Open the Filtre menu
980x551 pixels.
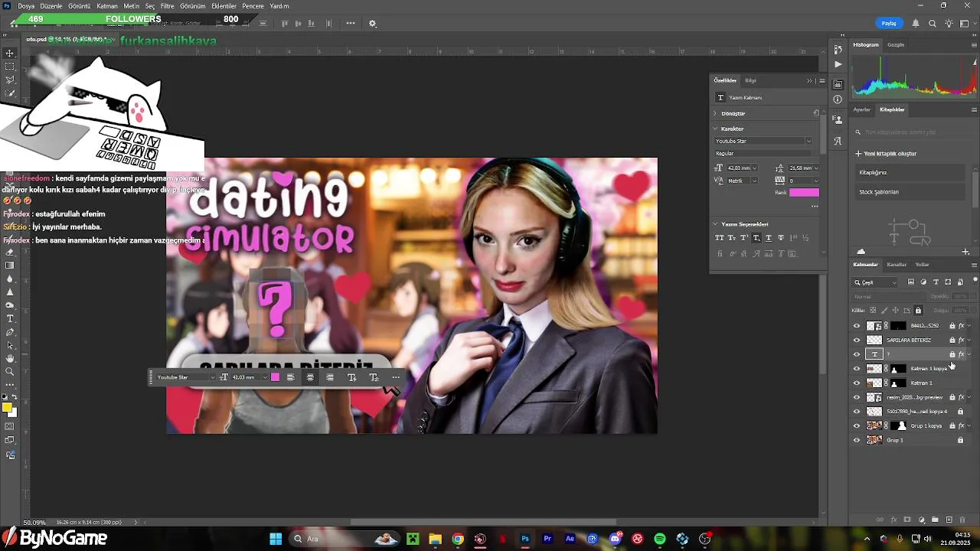[167, 6]
